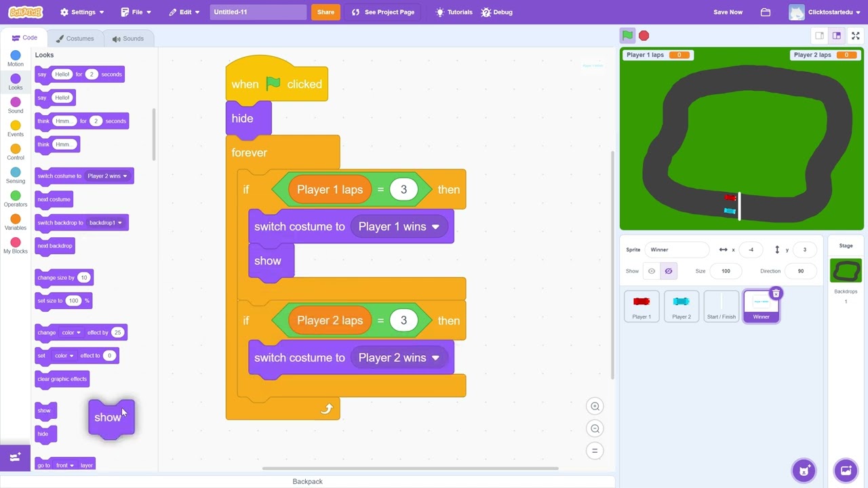Image resolution: width=868 pixels, height=488 pixels.
Task: Select the My Blocks category
Action: click(16, 245)
